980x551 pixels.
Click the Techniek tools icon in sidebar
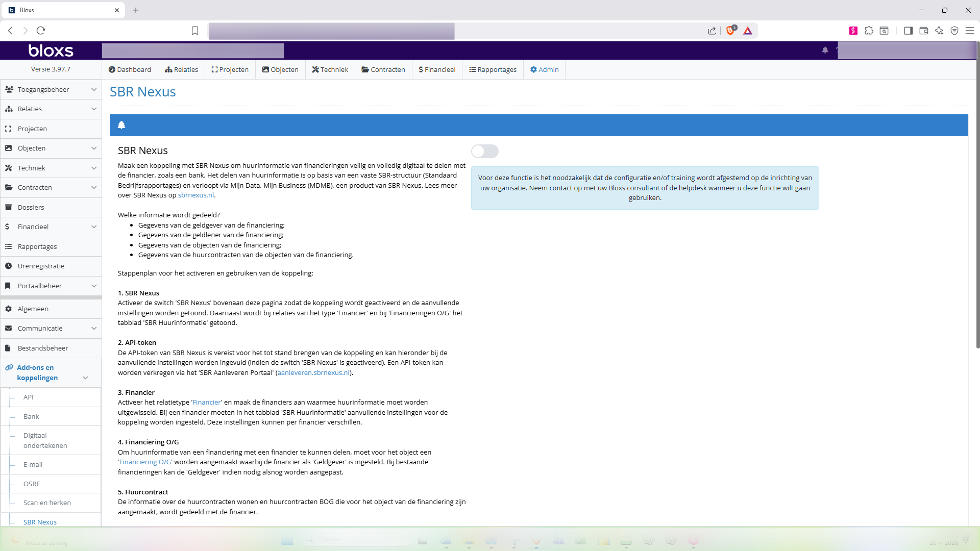(8, 168)
